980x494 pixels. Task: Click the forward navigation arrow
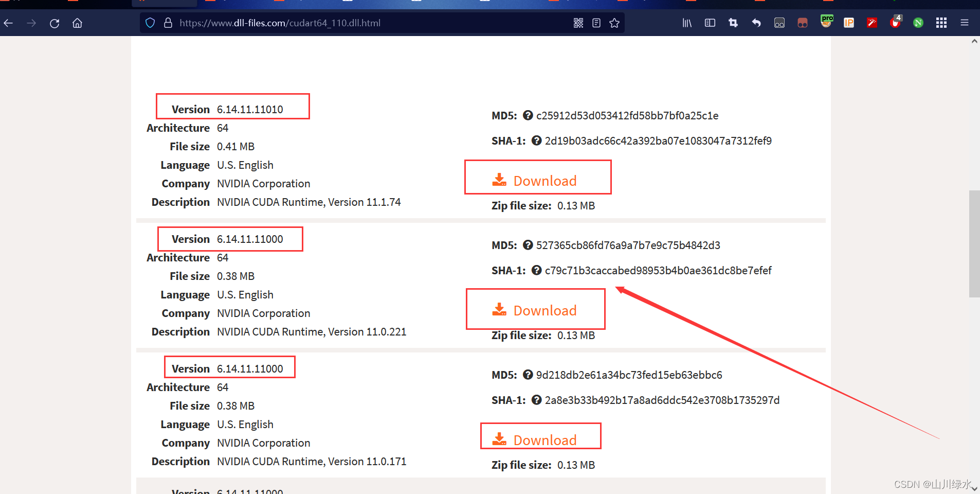(x=31, y=23)
